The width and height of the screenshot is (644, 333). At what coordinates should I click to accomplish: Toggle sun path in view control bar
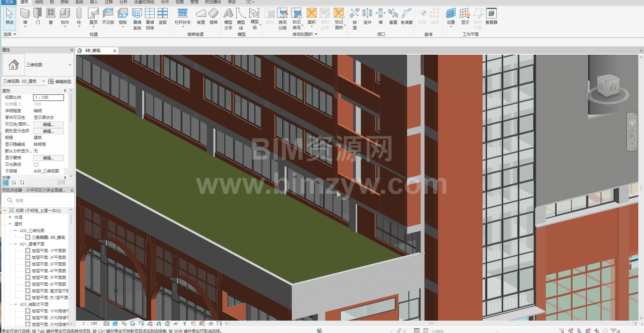click(x=124, y=324)
